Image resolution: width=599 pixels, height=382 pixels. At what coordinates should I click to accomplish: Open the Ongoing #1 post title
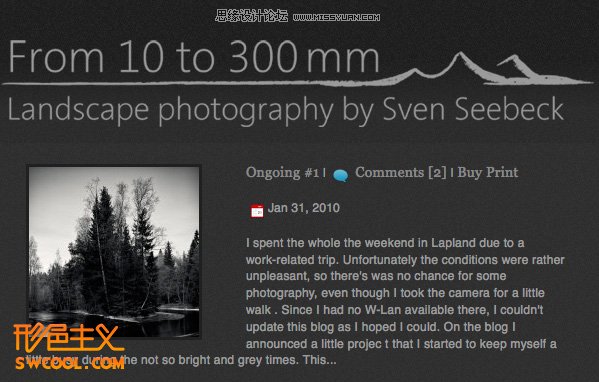click(x=282, y=173)
